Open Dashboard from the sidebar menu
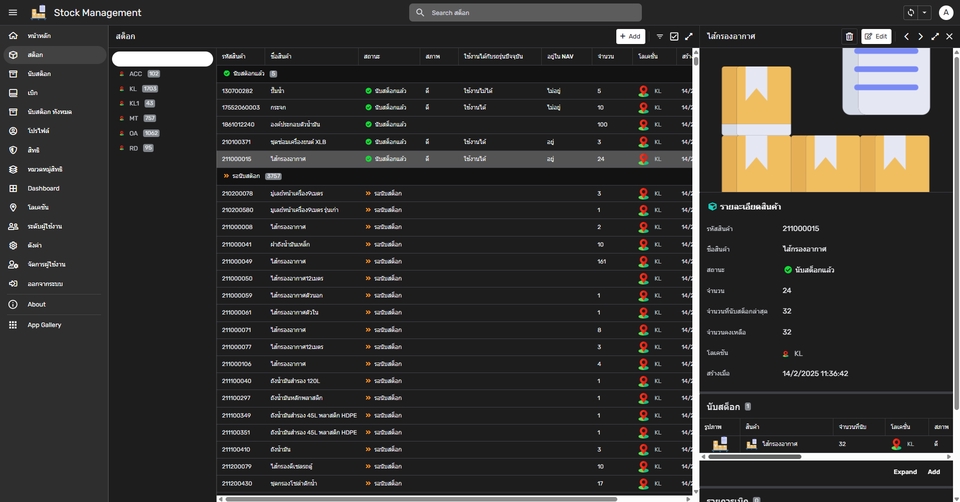Image resolution: width=960 pixels, height=502 pixels. coord(43,188)
